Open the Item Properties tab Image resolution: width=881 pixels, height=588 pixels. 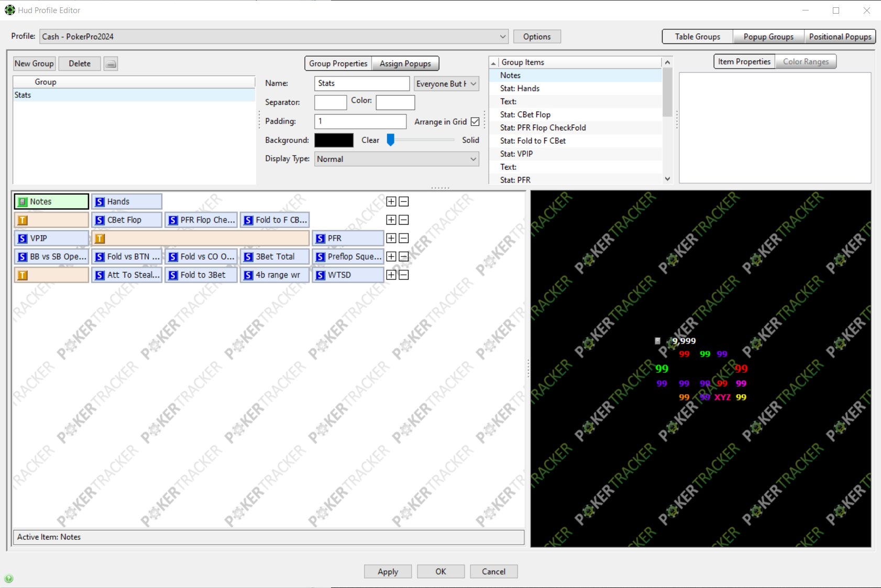tap(744, 62)
